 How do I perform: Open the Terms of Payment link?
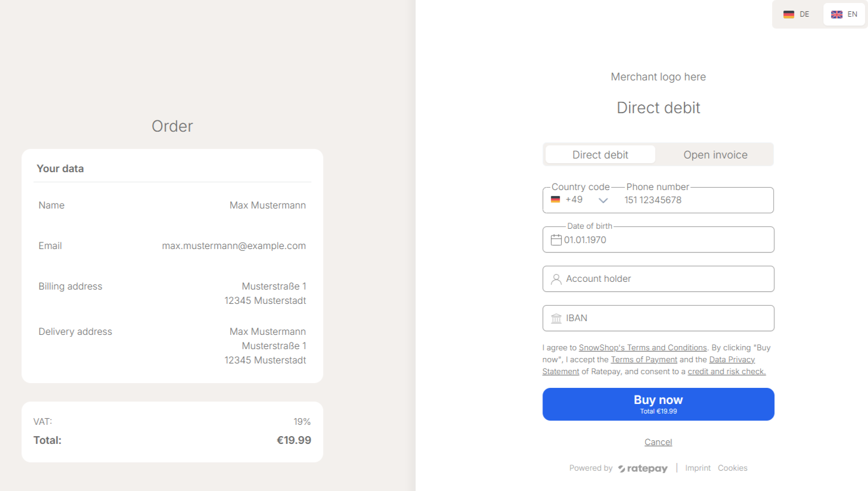pos(644,359)
